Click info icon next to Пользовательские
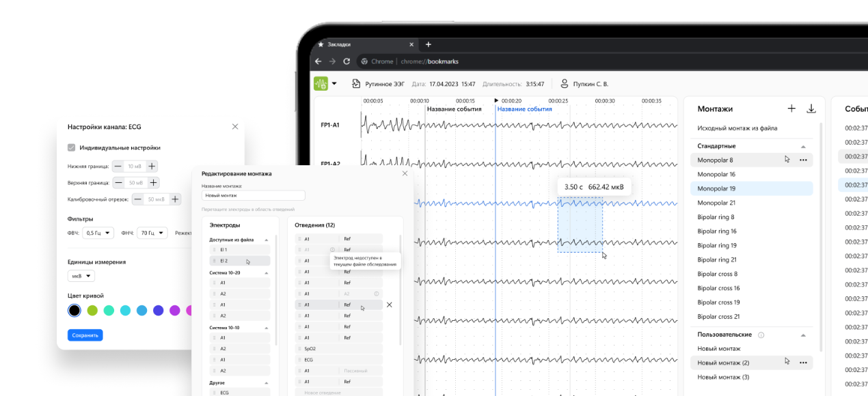The height and width of the screenshot is (396, 868). [x=761, y=335]
